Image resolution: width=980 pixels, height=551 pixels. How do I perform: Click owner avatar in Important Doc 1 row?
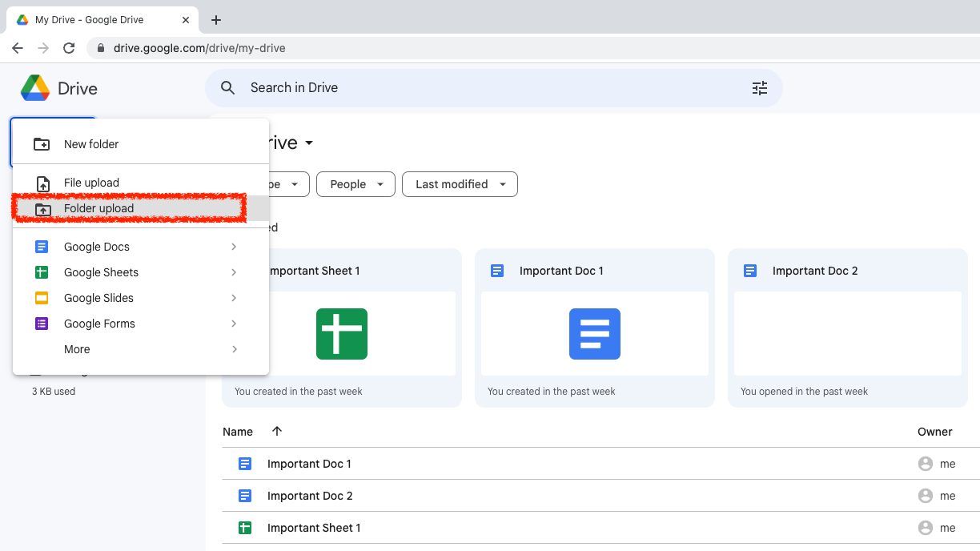coord(926,464)
